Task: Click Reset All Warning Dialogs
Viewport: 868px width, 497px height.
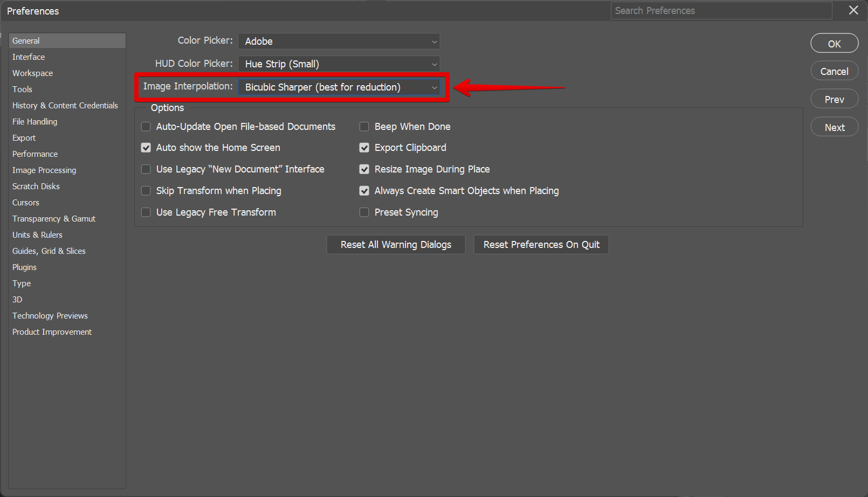Action: click(x=395, y=244)
